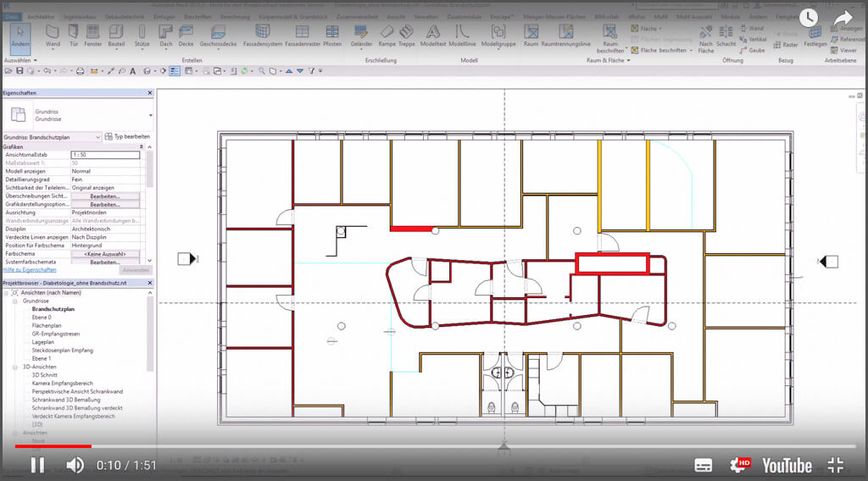The height and width of the screenshot is (481, 868).
Task: Pause the video playback
Action: 37,464
